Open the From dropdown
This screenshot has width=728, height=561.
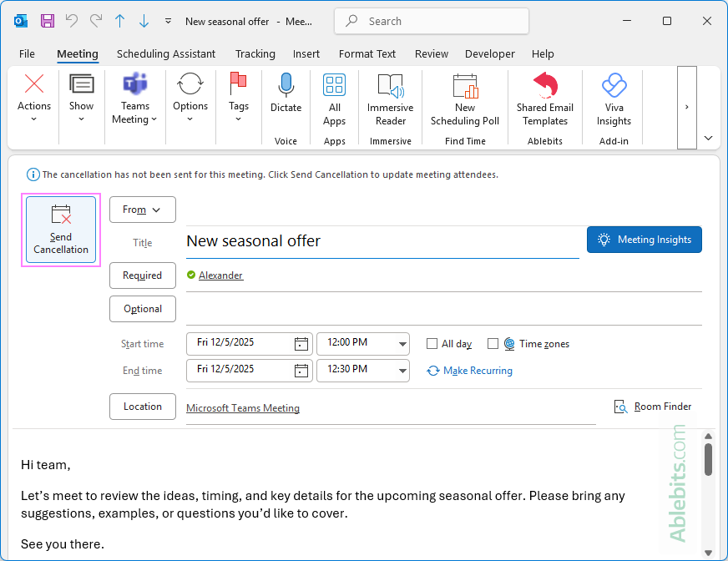pyautogui.click(x=142, y=210)
